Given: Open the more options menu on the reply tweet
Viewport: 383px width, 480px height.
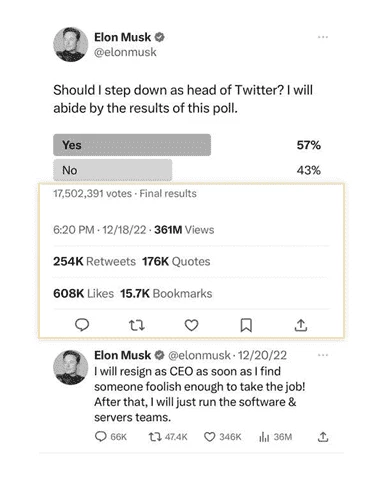Looking at the screenshot, I should [x=323, y=355].
